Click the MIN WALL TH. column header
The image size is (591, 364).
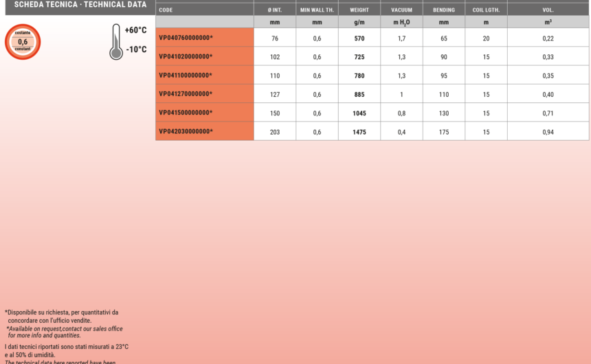pos(317,10)
